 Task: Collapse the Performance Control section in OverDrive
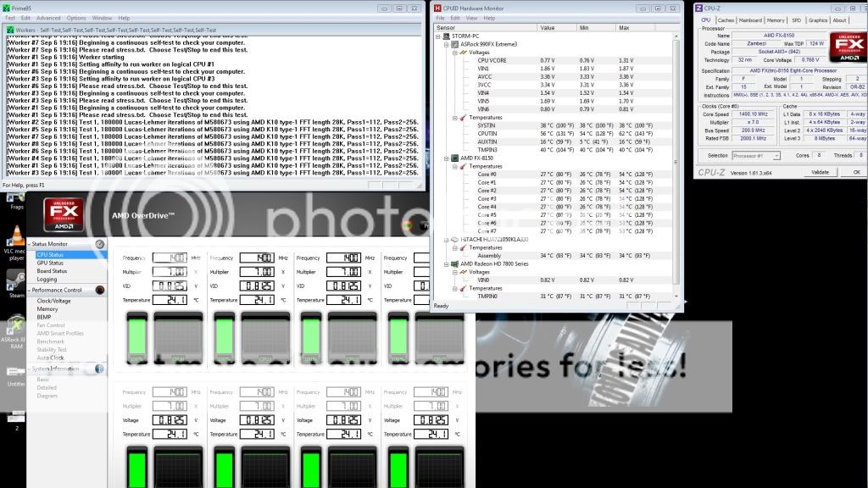tap(30, 290)
